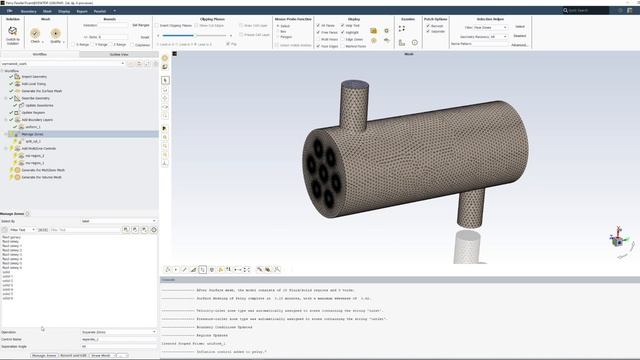Viewport: 640px width, 360px height.
Task: Click the black mesh window icon above viewport
Action: 175,54
